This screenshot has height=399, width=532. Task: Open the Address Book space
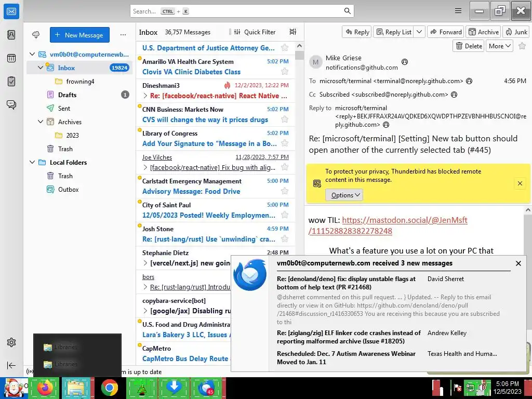[x=11, y=35]
